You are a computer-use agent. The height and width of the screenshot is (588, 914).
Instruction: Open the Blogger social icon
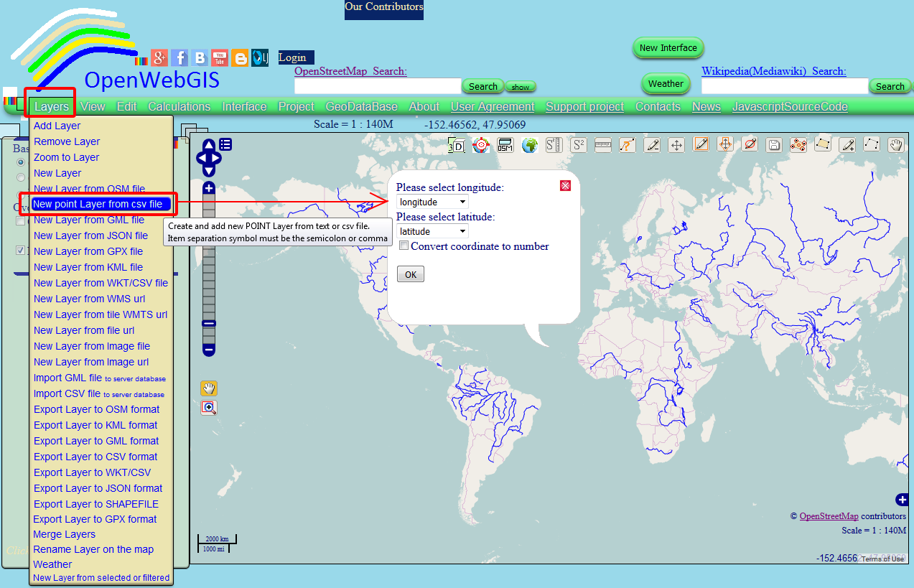(240, 57)
